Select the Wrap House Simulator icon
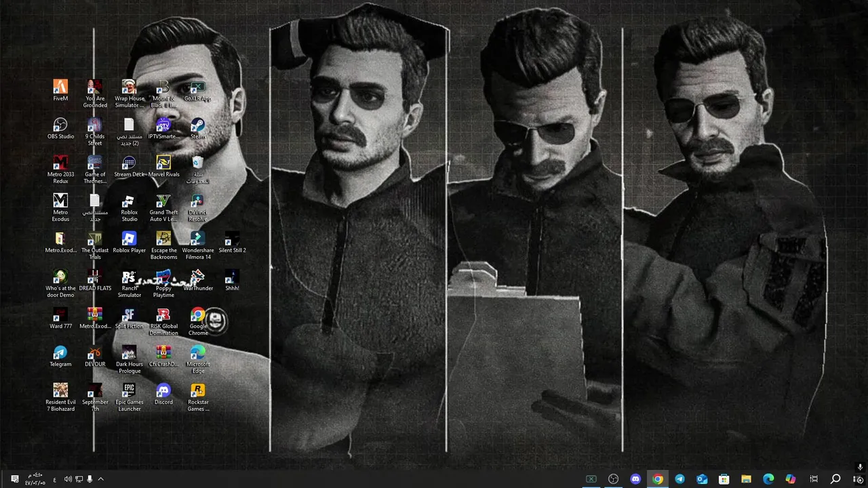This screenshot has height=488, width=868. 130,94
